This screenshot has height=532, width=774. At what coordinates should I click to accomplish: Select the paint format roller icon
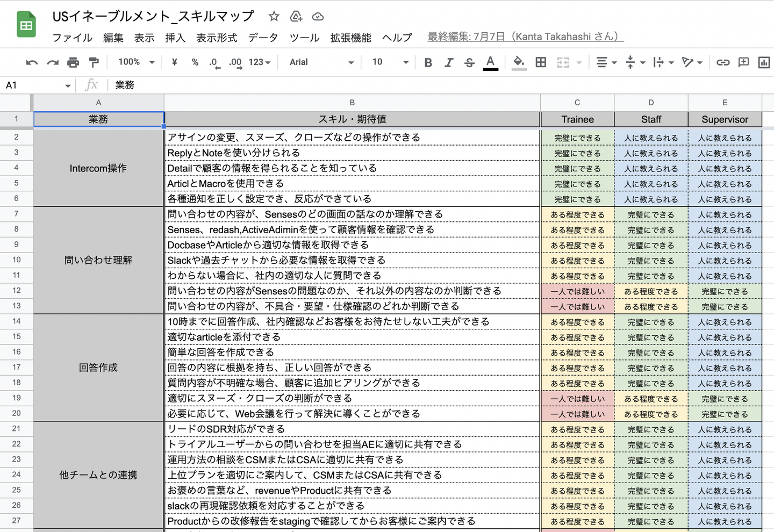pos(94,62)
